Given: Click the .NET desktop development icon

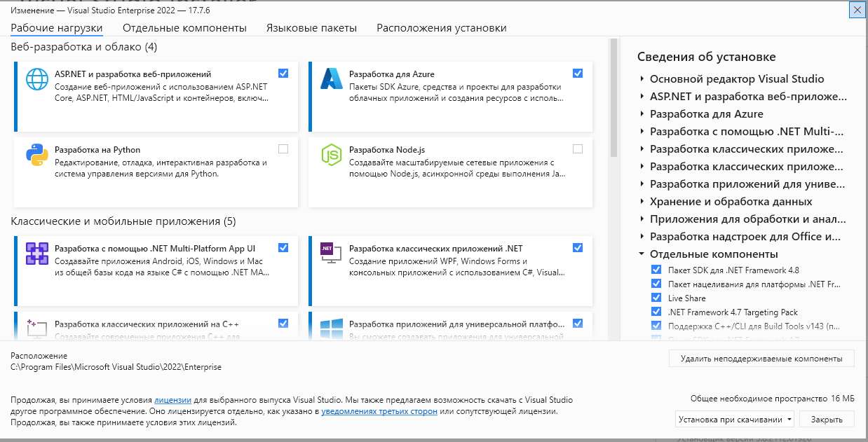Looking at the screenshot, I should point(331,254).
